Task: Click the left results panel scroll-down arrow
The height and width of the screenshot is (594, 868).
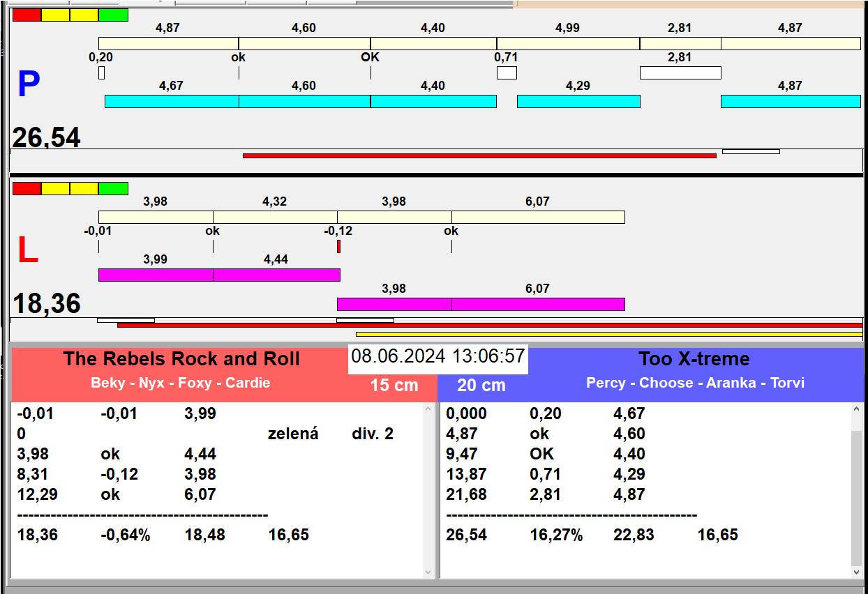Action: [x=428, y=572]
